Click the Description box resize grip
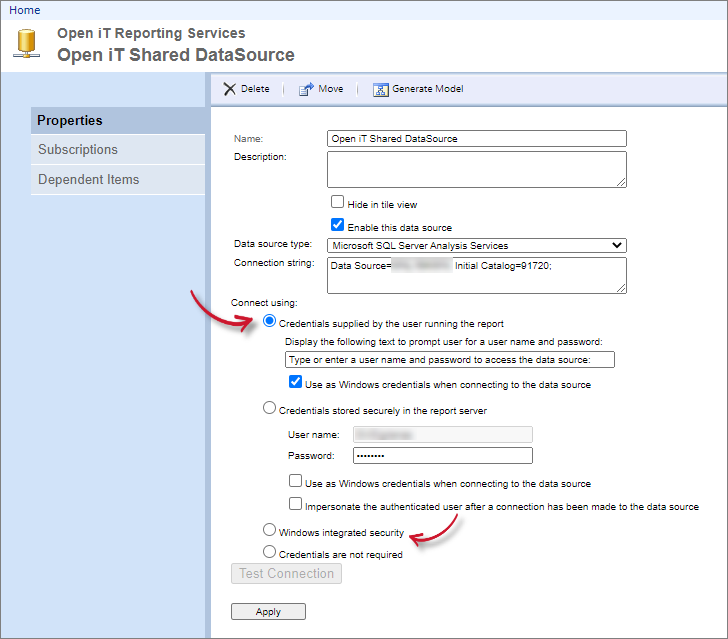 (x=621, y=183)
